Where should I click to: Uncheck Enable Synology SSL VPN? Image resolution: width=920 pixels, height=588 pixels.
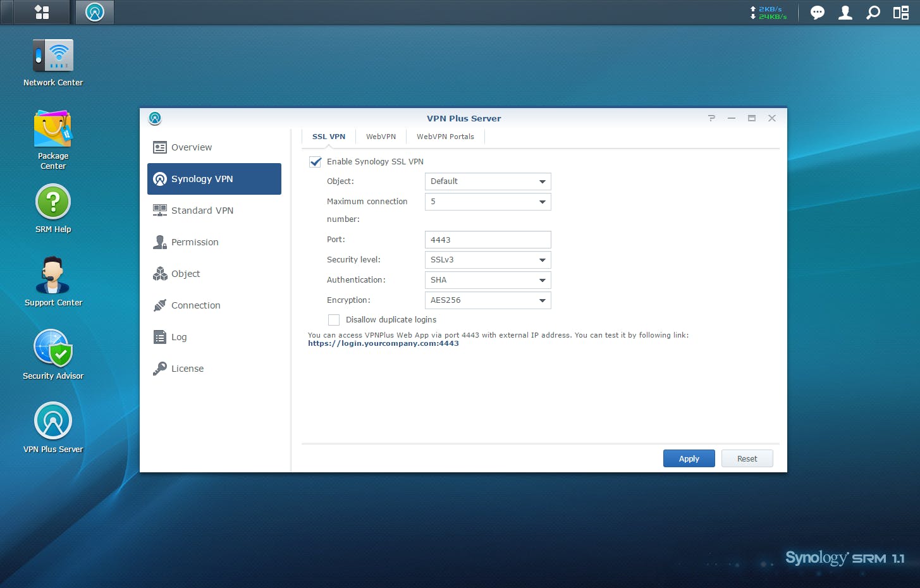316,162
